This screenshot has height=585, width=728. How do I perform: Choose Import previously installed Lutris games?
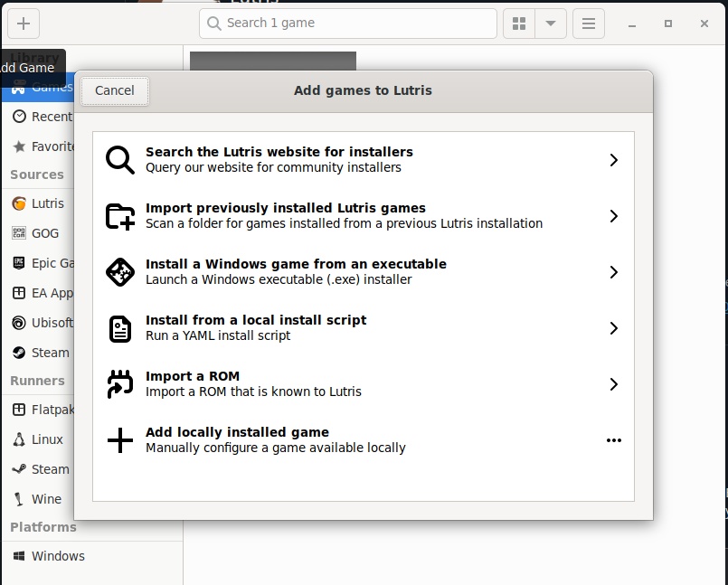click(x=364, y=216)
